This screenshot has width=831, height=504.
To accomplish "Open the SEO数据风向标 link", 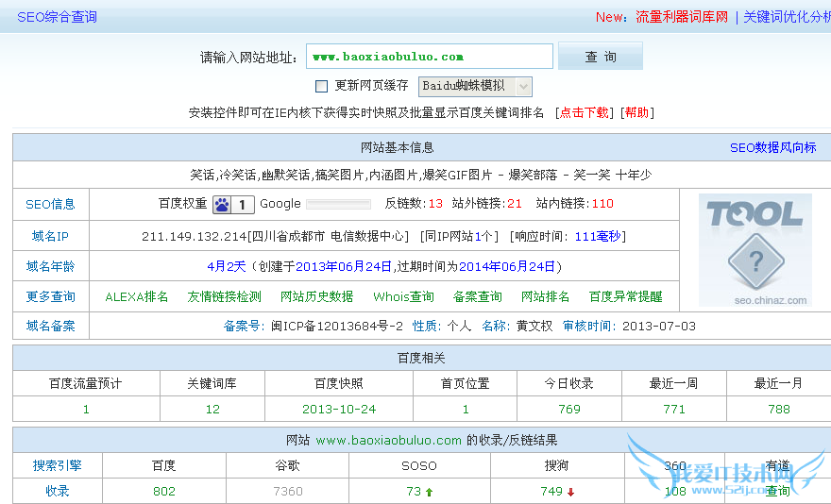I will 772,148.
